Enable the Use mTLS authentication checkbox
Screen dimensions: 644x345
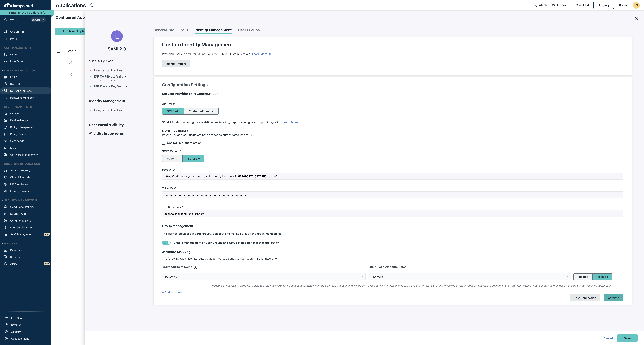pyautogui.click(x=164, y=143)
